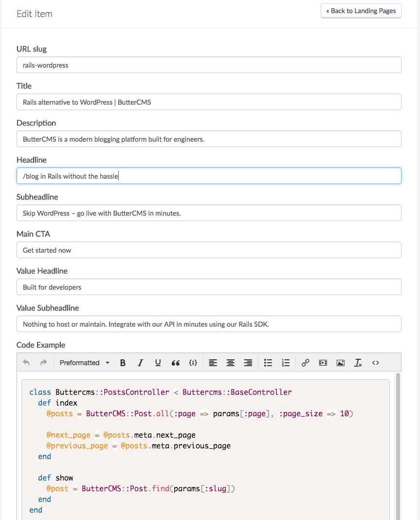Go back to Landing Pages
Image resolution: width=420 pixels, height=520 pixels.
(x=361, y=11)
